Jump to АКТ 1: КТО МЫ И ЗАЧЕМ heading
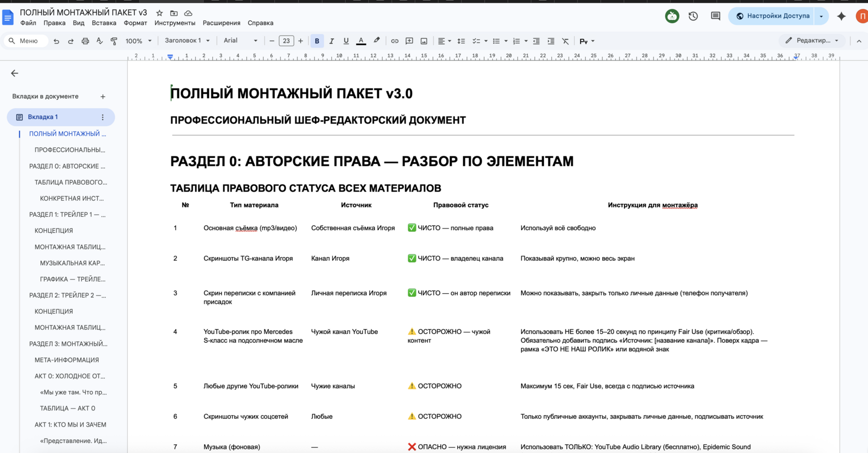This screenshot has height=453, width=868. click(x=70, y=425)
